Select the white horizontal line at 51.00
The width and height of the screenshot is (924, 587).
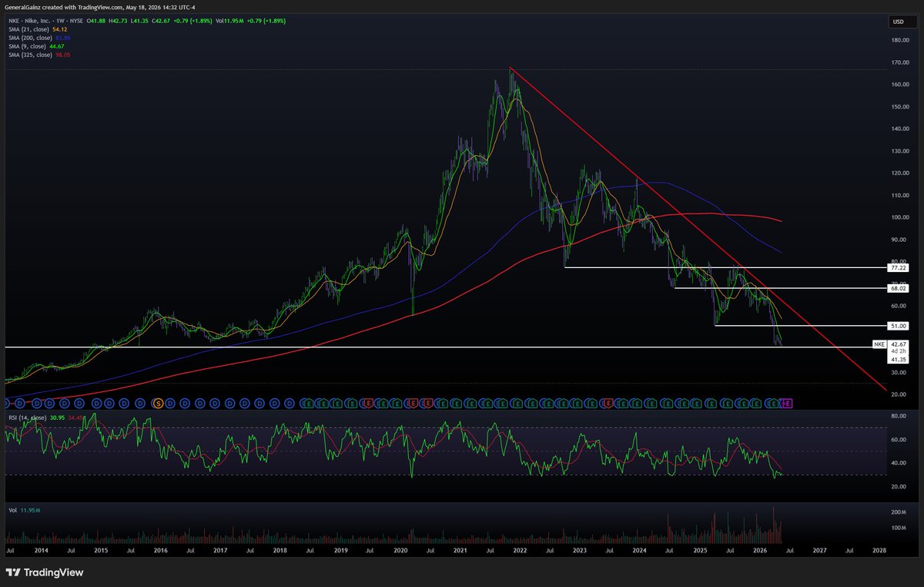pos(801,326)
